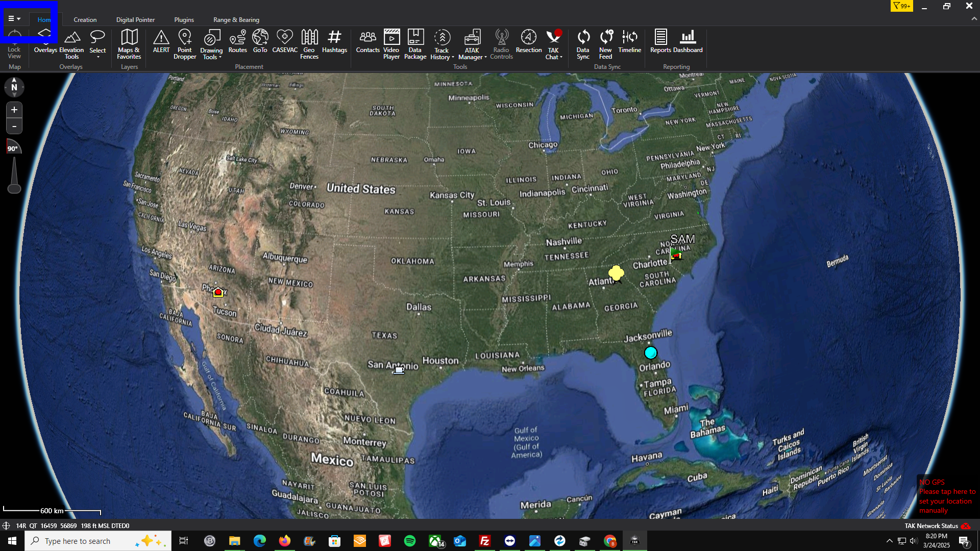Click the TAK Network Status indicator
The width and height of the screenshot is (980, 551).
coord(938,526)
